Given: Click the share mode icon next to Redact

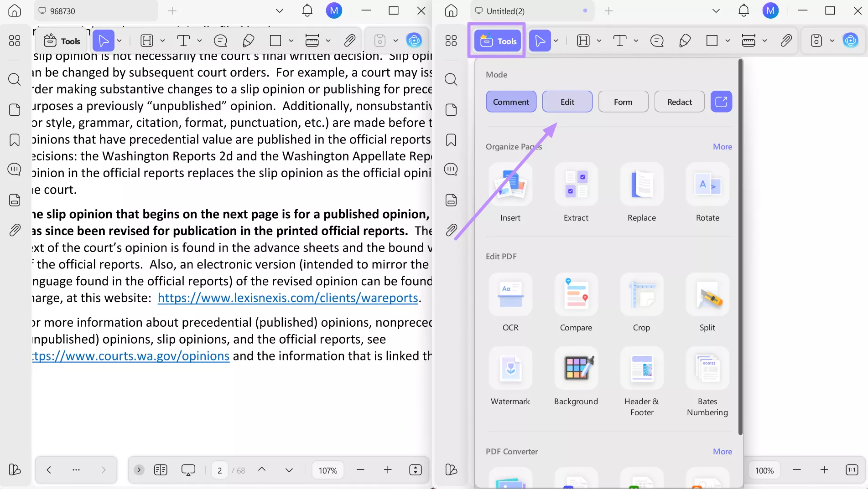Looking at the screenshot, I should [x=721, y=102].
